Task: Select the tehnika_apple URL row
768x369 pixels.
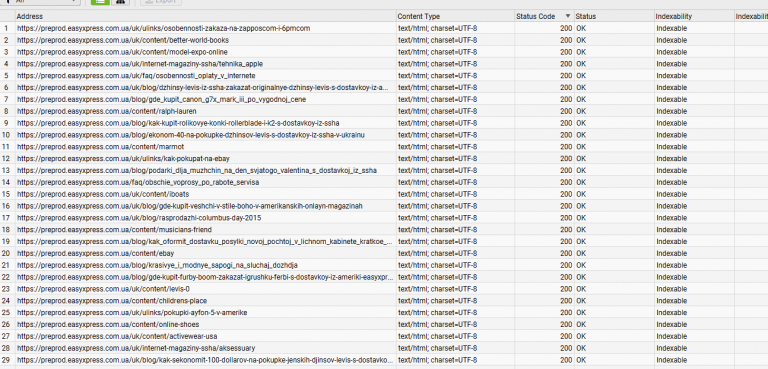Action: [140, 64]
